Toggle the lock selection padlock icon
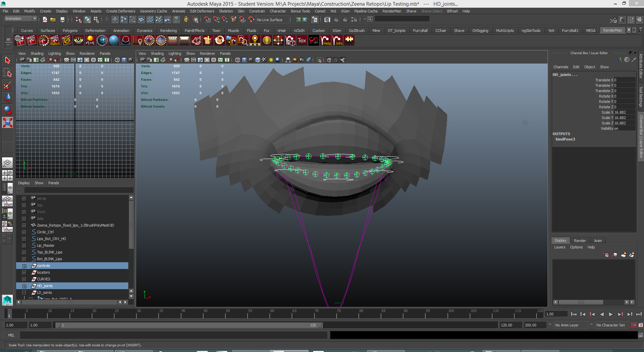 pos(186,20)
